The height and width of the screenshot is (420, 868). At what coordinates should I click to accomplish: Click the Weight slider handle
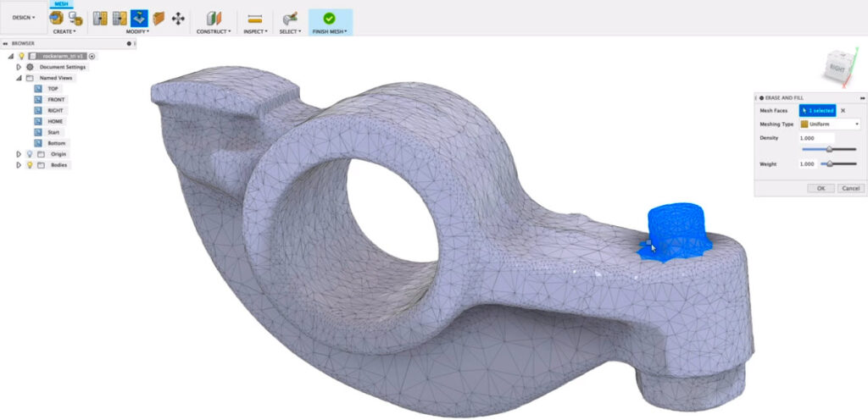point(830,164)
